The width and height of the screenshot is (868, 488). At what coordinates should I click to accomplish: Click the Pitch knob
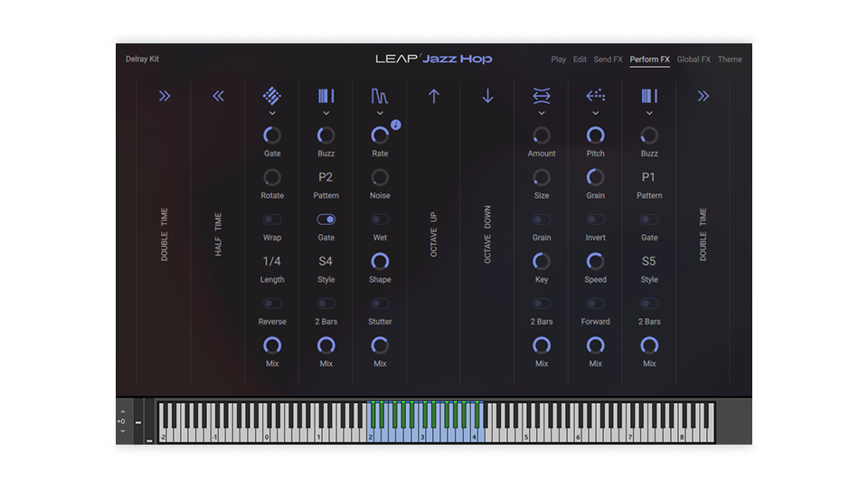595,136
